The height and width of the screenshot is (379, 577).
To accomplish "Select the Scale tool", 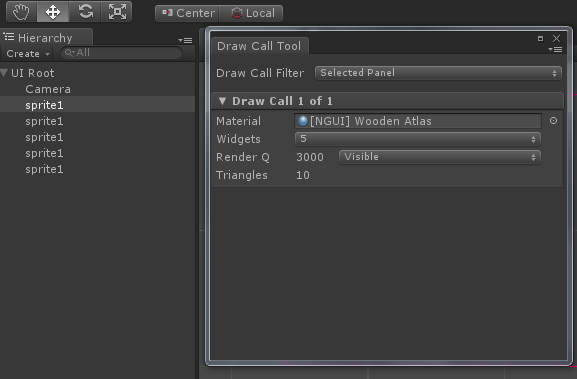I will point(117,12).
